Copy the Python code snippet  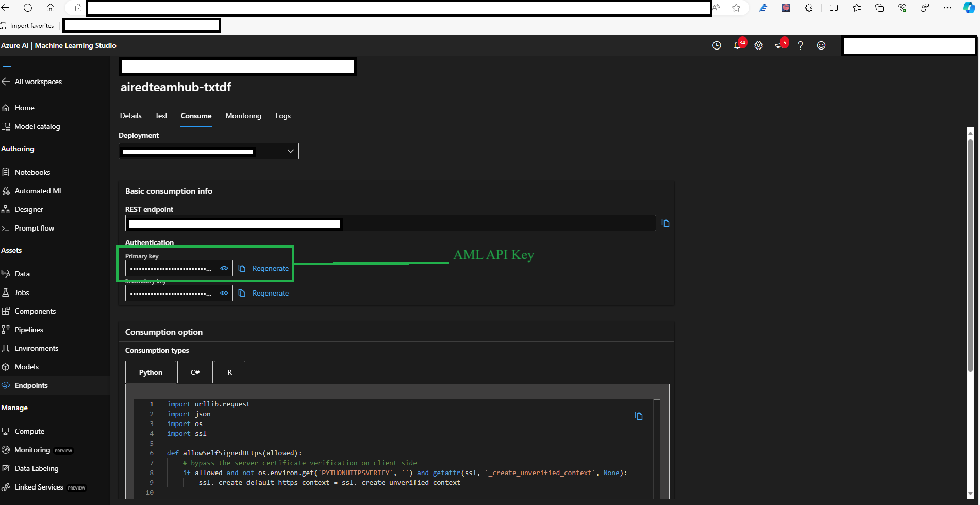click(639, 415)
